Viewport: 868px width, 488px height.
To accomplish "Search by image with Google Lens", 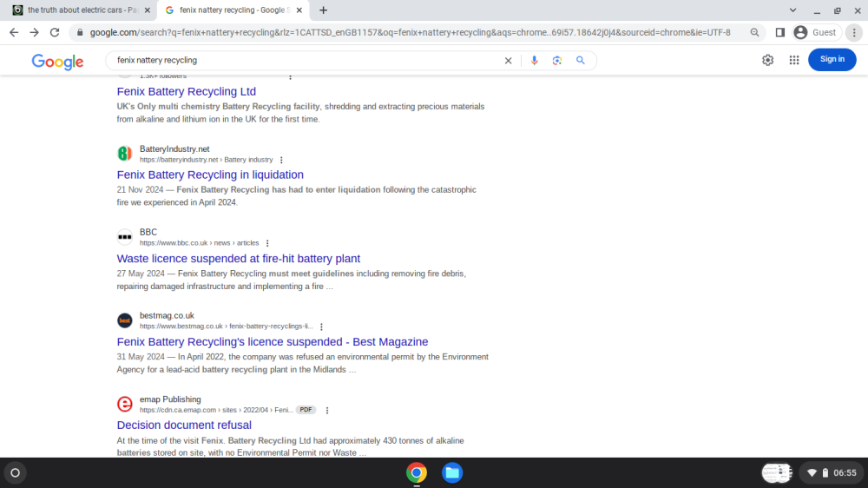I will pyautogui.click(x=557, y=61).
